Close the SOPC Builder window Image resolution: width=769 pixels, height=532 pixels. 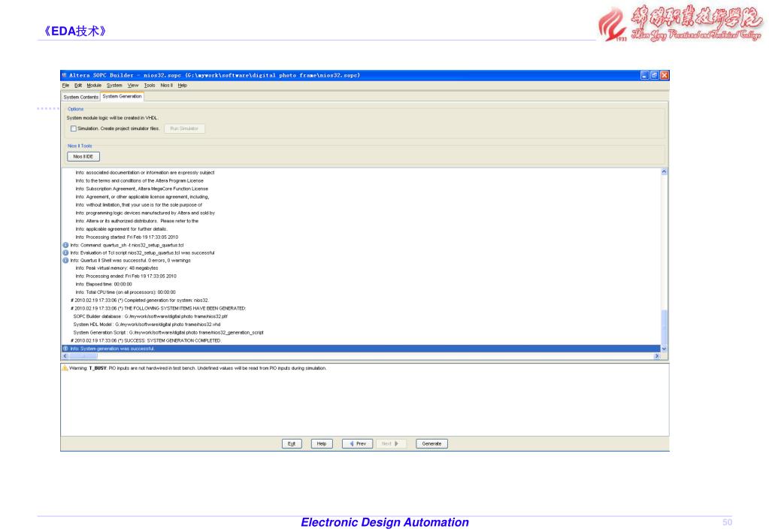[665, 75]
